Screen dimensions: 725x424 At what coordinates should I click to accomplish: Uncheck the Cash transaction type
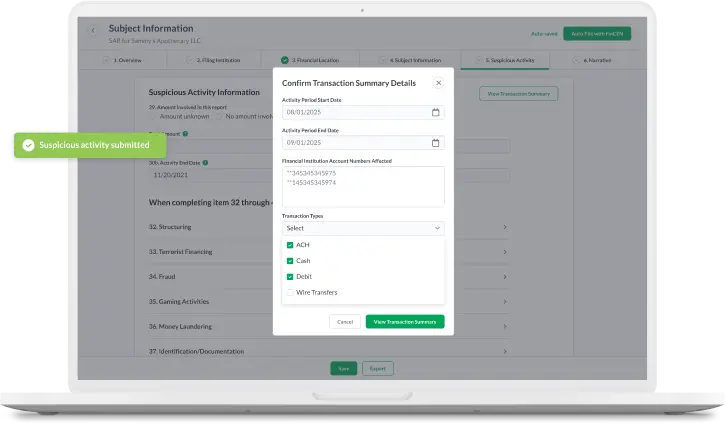tap(290, 261)
